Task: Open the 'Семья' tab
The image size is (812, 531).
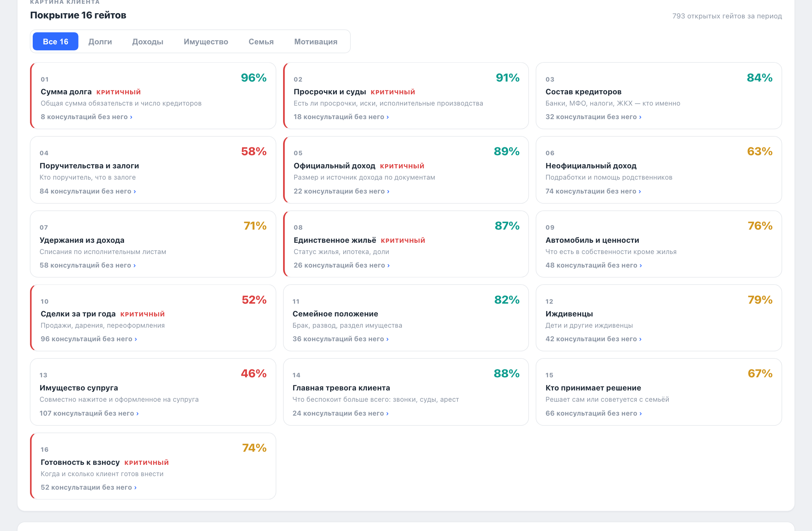Action: (x=261, y=42)
